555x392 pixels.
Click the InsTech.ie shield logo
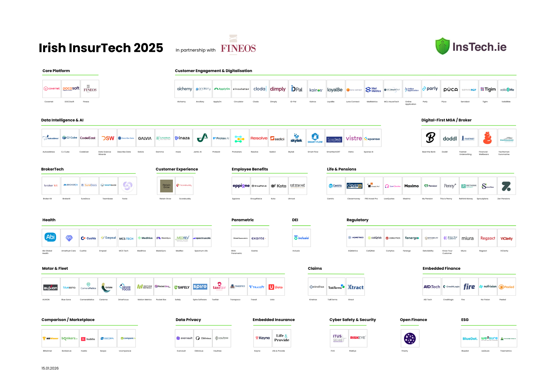[x=442, y=46]
